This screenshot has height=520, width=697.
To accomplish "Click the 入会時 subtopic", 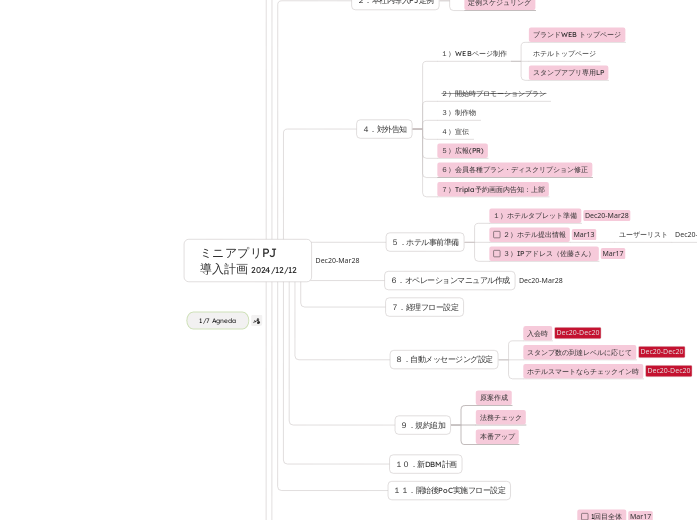I will tap(537, 333).
